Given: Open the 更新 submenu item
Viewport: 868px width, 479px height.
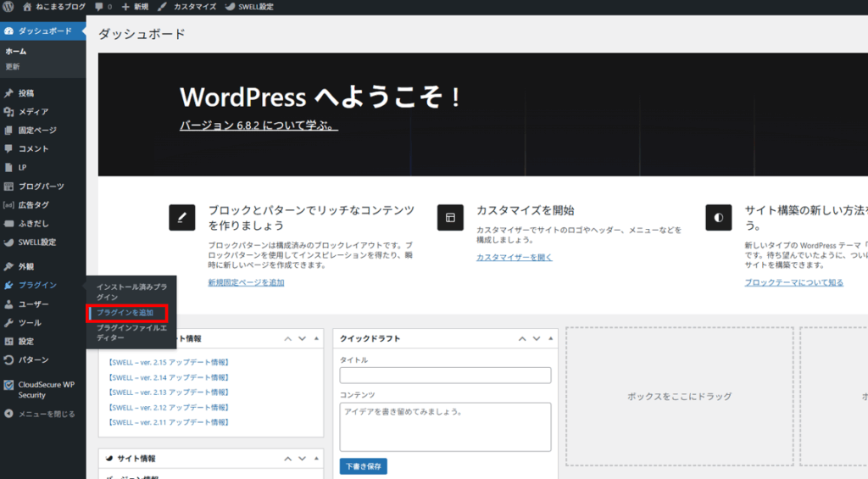Looking at the screenshot, I should point(12,66).
